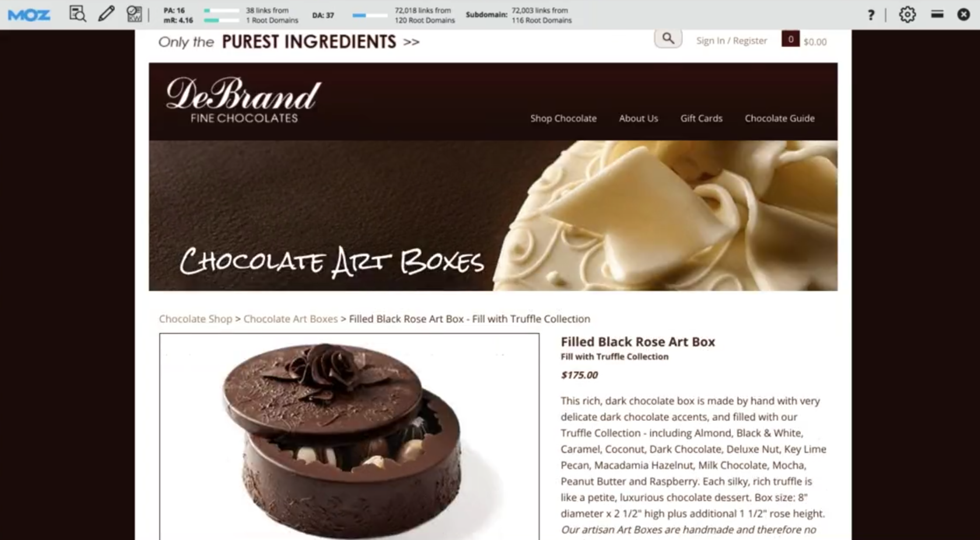The width and height of the screenshot is (980, 540).
Task: Follow the Chocolate Art Boxes breadcrumb link
Action: coord(290,319)
